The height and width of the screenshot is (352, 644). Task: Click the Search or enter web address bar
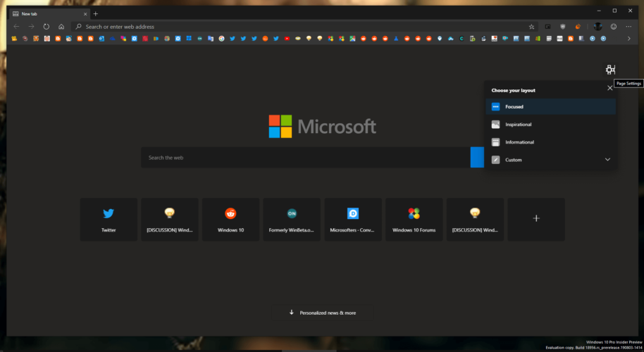click(x=304, y=27)
